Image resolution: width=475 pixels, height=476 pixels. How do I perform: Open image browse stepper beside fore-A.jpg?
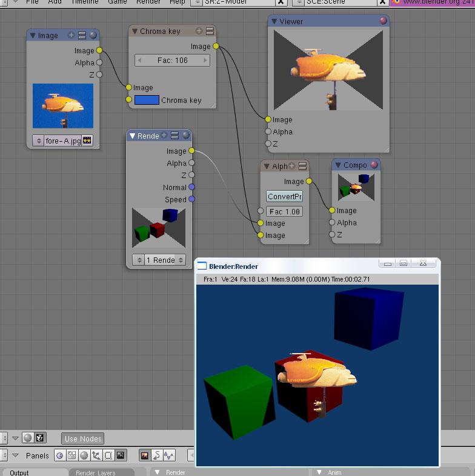(39, 141)
